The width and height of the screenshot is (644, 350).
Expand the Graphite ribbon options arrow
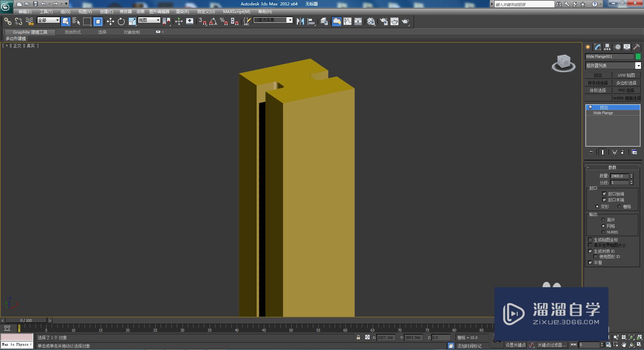[x=163, y=32]
